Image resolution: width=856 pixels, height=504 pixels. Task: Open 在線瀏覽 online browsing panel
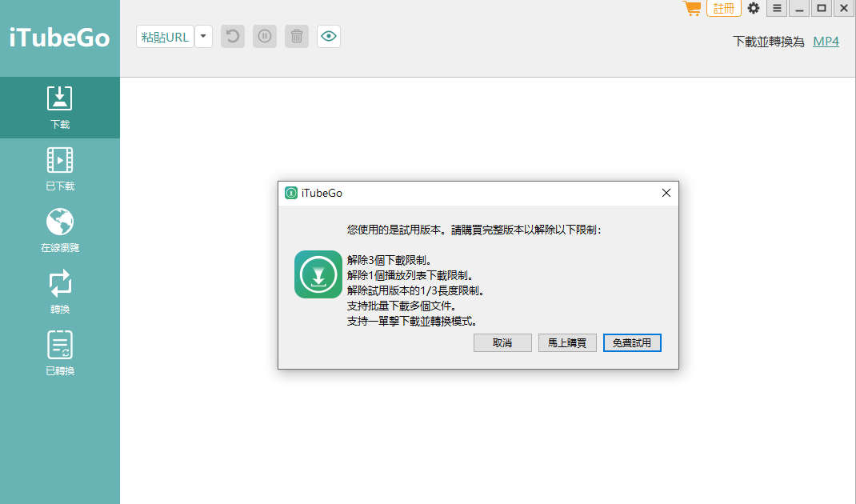point(60,230)
